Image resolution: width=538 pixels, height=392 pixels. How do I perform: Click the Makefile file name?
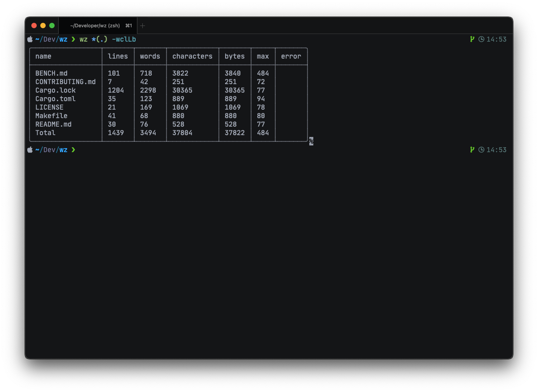pos(51,116)
